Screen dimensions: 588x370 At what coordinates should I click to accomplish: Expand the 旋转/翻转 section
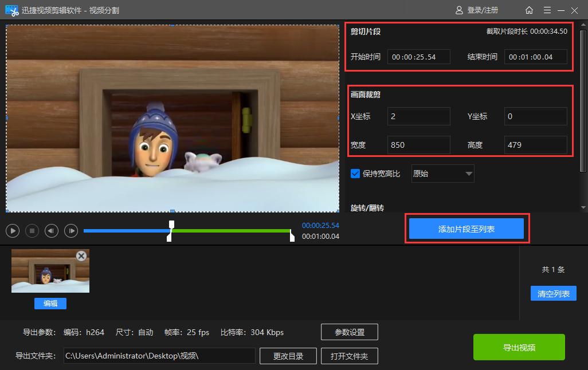pyautogui.click(x=367, y=207)
